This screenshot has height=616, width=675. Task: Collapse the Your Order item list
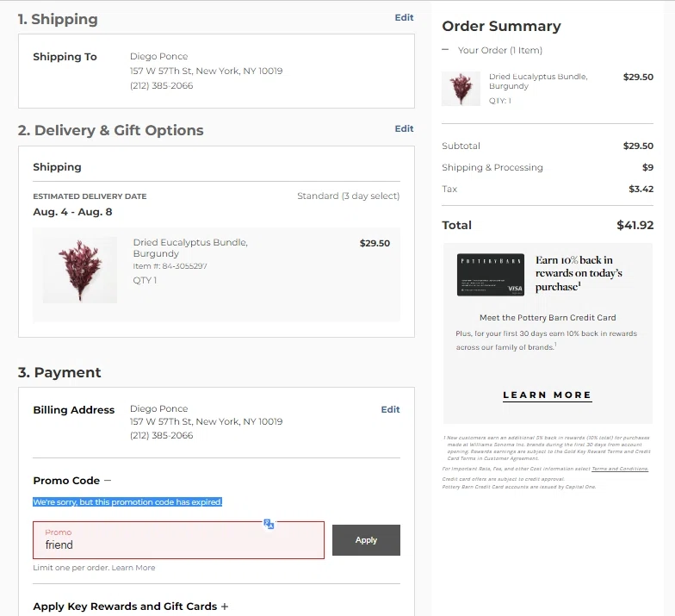(x=445, y=50)
